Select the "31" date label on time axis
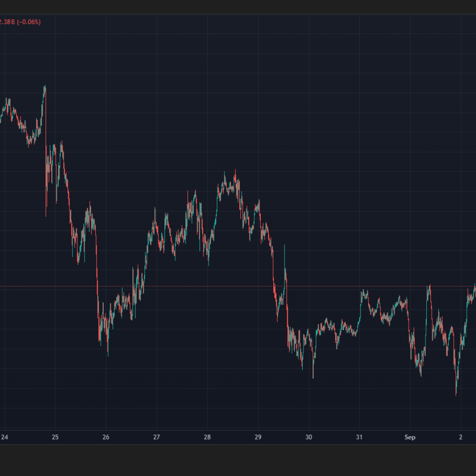The width and height of the screenshot is (476, 476). [359, 437]
